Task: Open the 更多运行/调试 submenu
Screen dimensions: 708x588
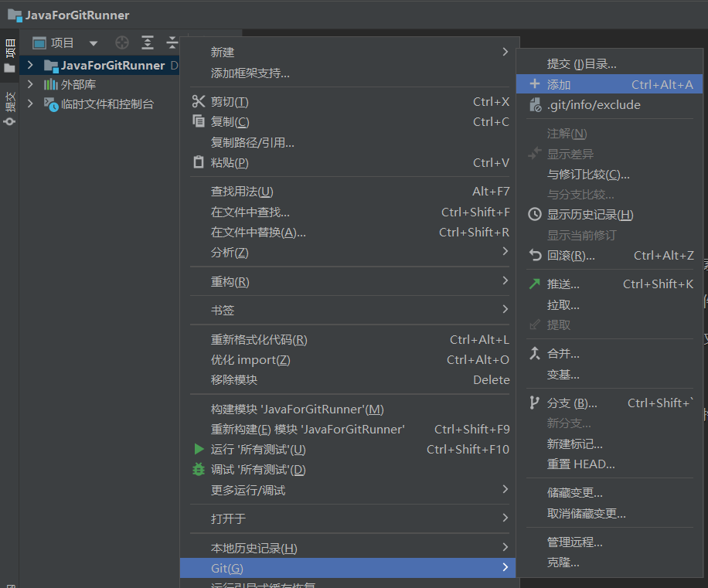Action: (348, 490)
